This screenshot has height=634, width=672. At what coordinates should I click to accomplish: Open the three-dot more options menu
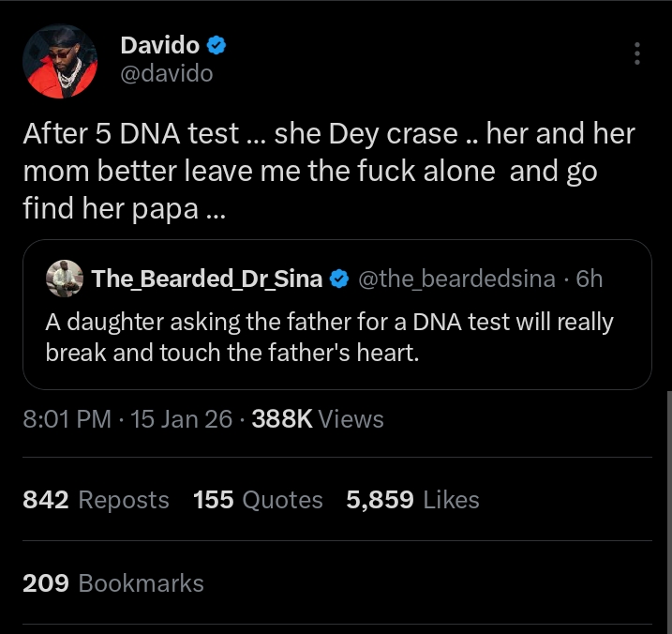637,53
